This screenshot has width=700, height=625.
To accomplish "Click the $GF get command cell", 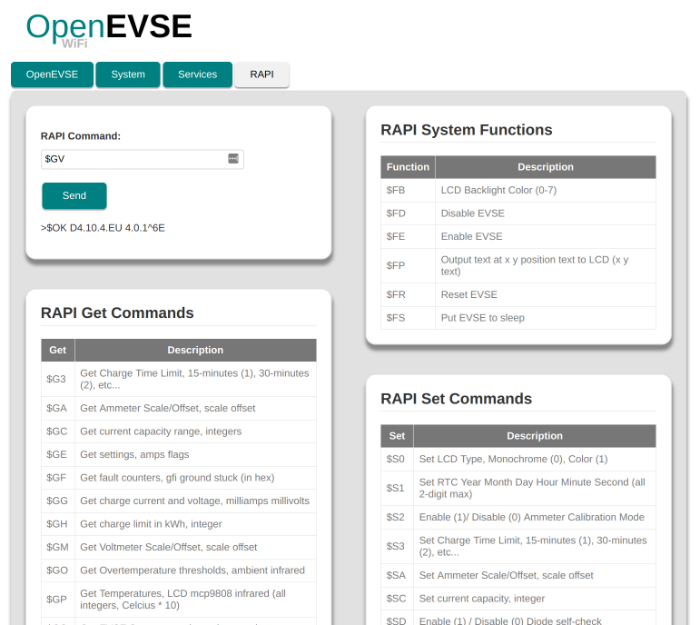I will pos(58,478).
